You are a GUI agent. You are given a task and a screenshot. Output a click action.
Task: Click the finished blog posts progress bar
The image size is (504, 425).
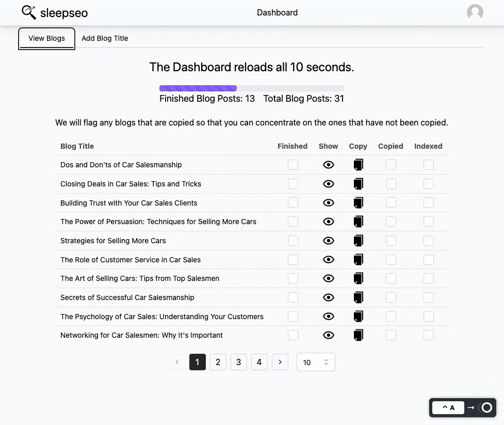click(252, 88)
